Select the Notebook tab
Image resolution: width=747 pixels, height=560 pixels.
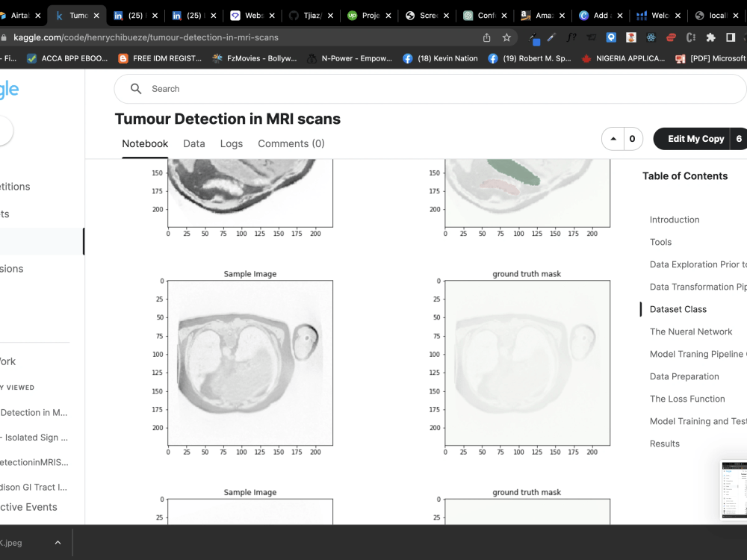[145, 144]
